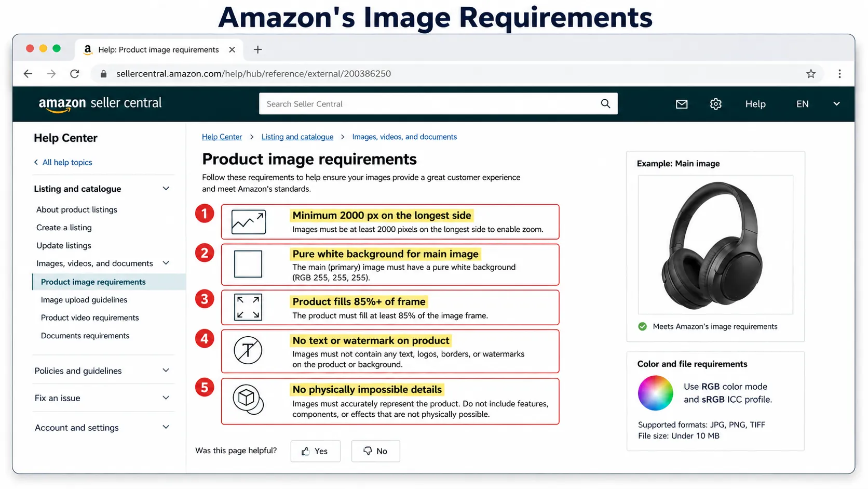This screenshot has height=489, width=868.
Task: Click the white square background icon
Action: [248, 264]
